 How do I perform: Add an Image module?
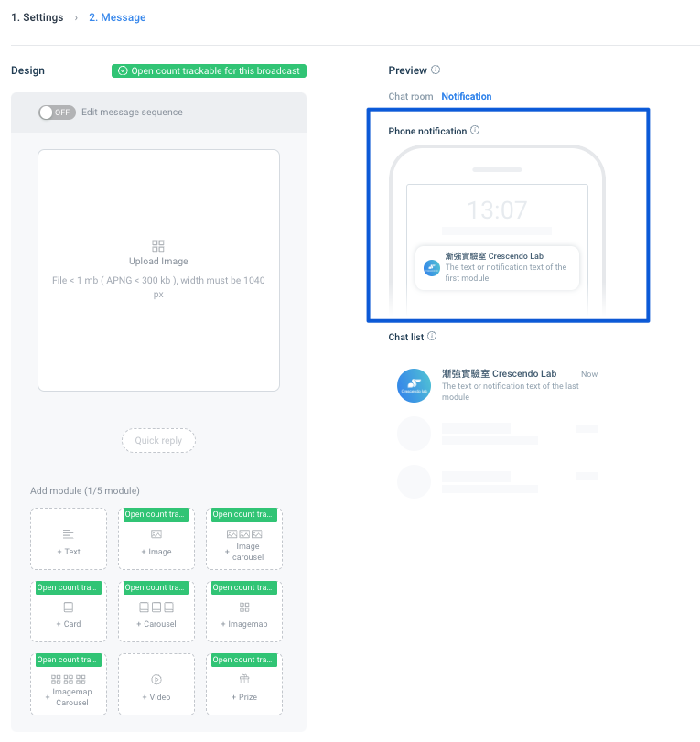point(156,542)
